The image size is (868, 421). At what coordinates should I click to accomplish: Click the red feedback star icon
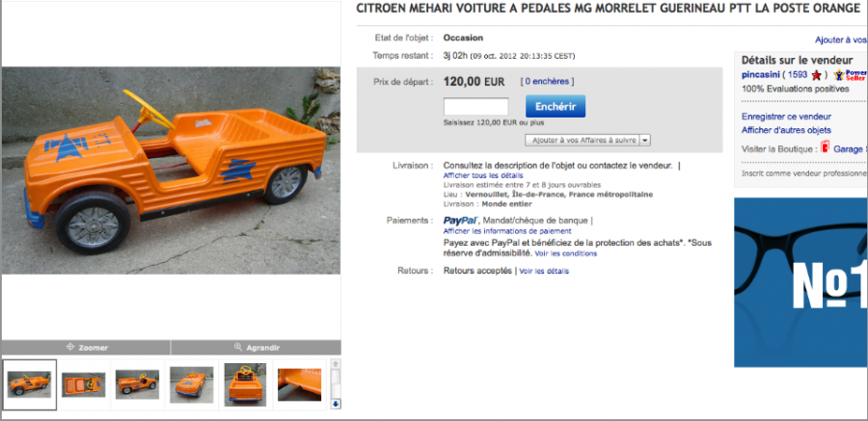[x=816, y=75]
